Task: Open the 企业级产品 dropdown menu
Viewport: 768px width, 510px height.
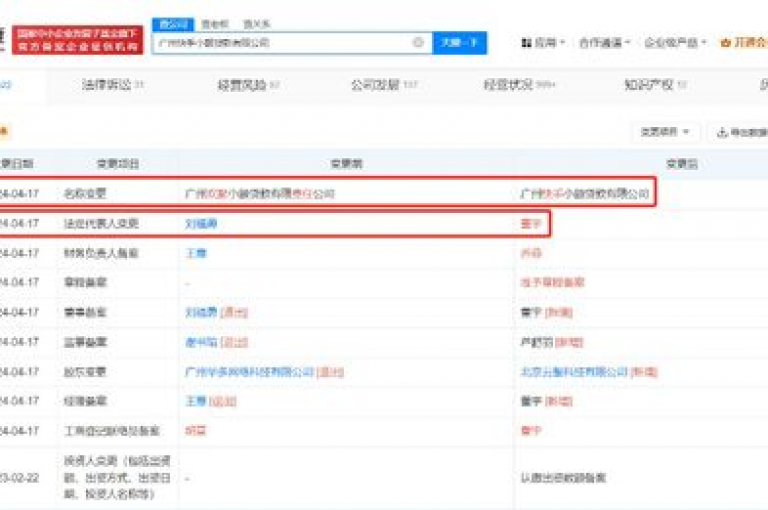Action: (x=675, y=43)
